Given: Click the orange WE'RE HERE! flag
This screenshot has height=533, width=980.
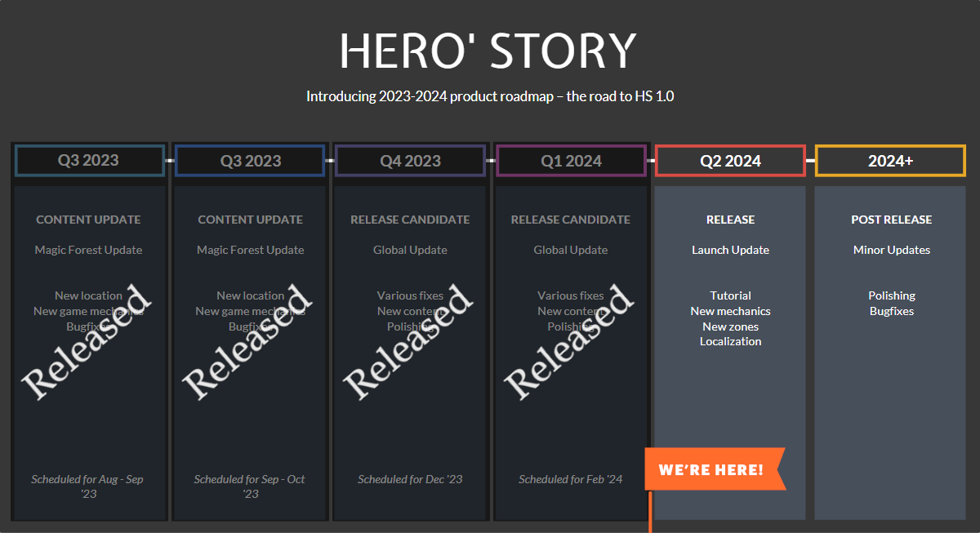Looking at the screenshot, I should coord(710,469).
